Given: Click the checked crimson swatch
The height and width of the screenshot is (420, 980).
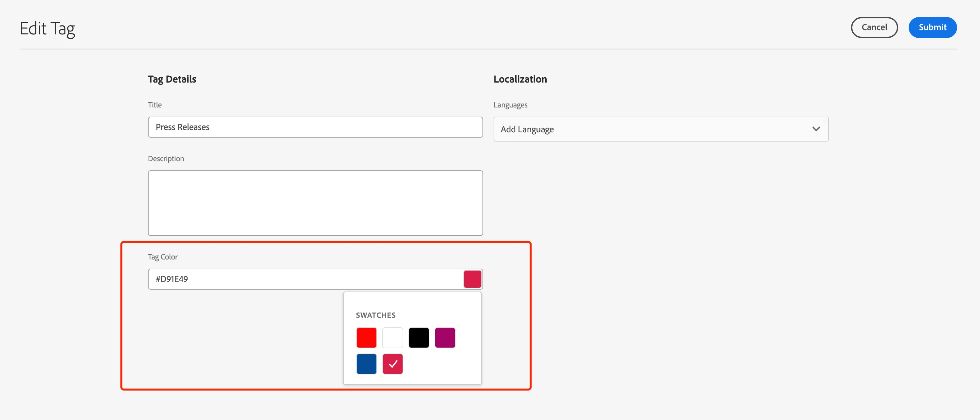Looking at the screenshot, I should click(392, 364).
